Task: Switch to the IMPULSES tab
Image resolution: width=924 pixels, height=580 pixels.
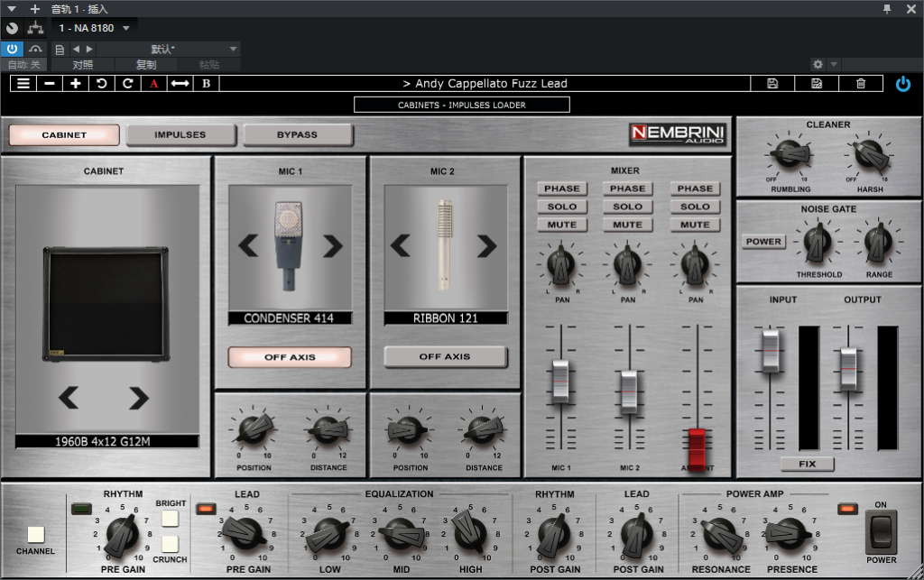Action: pyautogui.click(x=180, y=135)
